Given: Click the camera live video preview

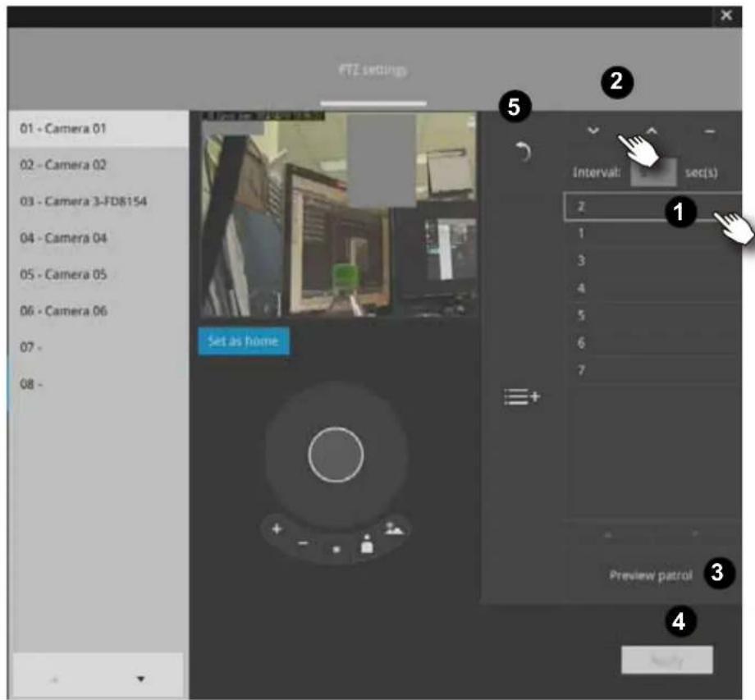Looking at the screenshot, I should click(339, 215).
